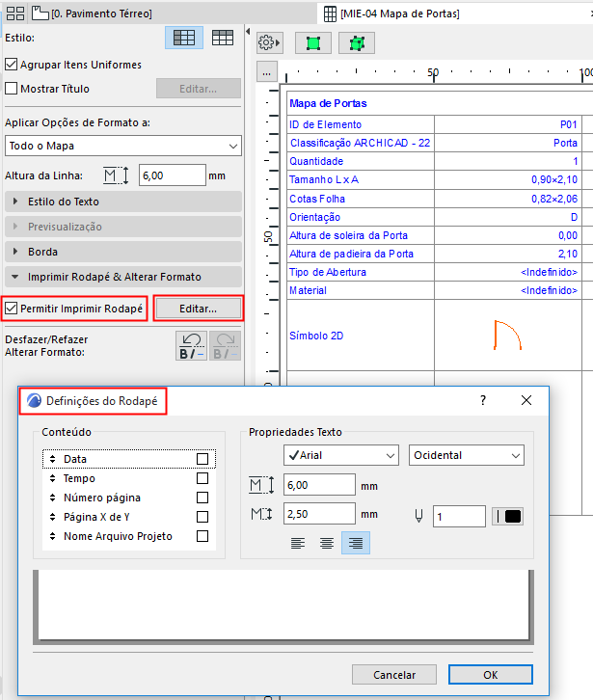593x700 pixels.
Task: Click the Editar button for footer
Action: (x=199, y=309)
